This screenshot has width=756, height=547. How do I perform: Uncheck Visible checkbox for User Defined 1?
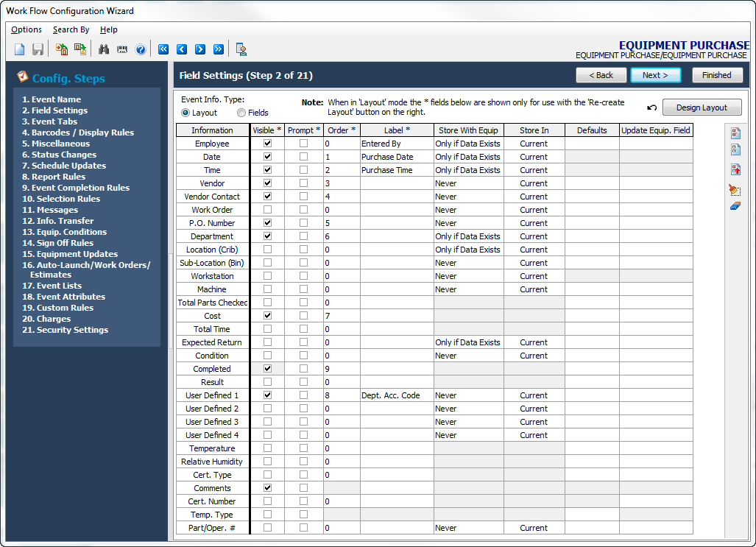pos(268,395)
